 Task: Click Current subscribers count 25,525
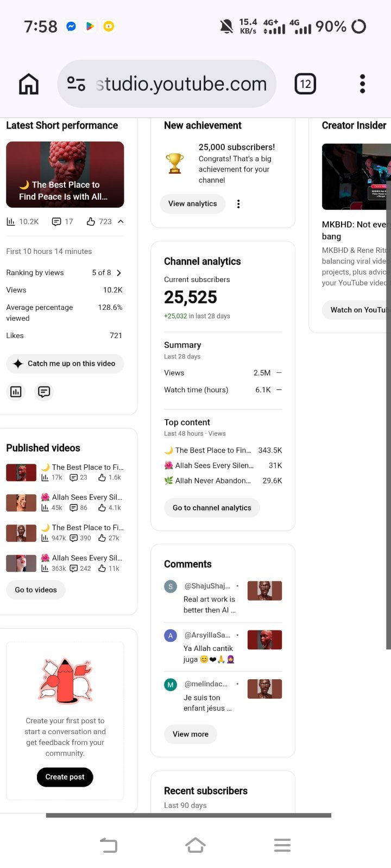pyautogui.click(x=191, y=297)
